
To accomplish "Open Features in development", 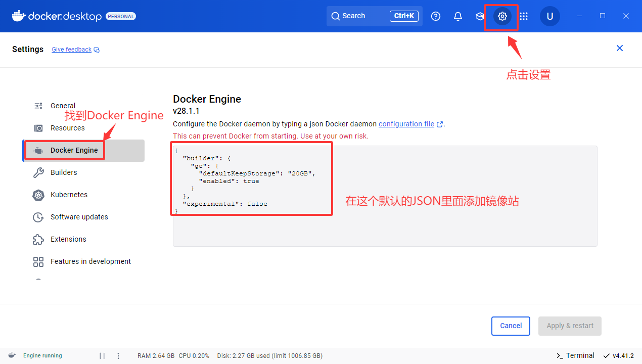I will (x=90, y=261).
